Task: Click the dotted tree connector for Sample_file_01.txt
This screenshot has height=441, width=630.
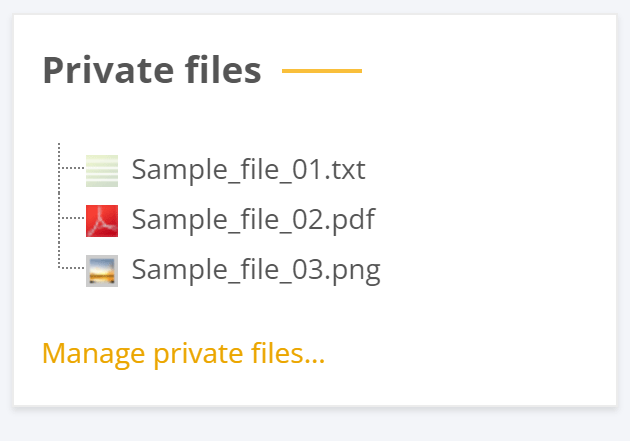Action: point(72,169)
